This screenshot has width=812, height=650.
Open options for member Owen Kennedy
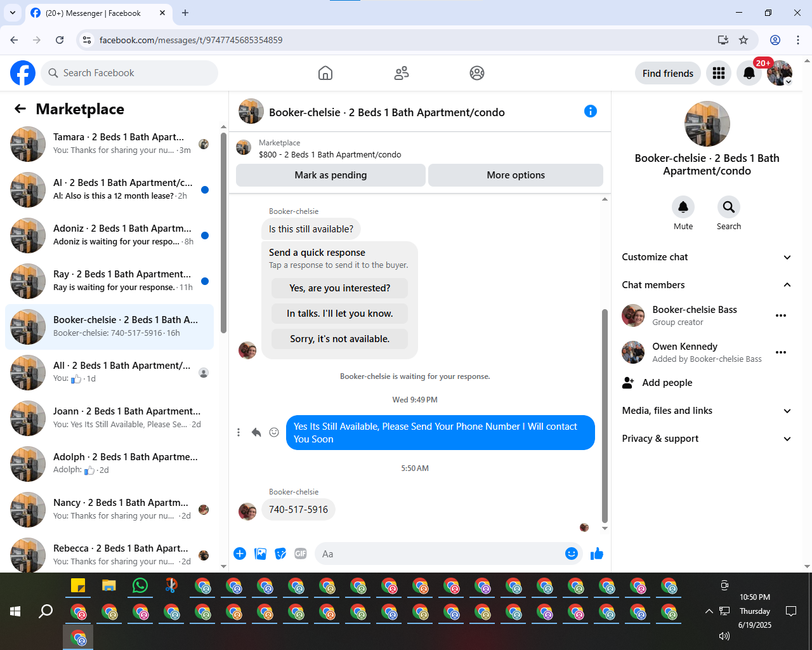coord(781,352)
